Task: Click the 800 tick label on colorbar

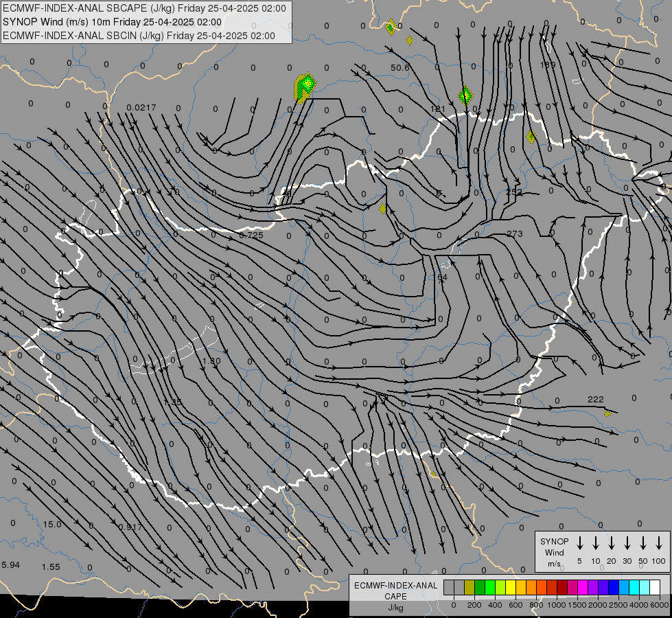Action: [x=536, y=605]
